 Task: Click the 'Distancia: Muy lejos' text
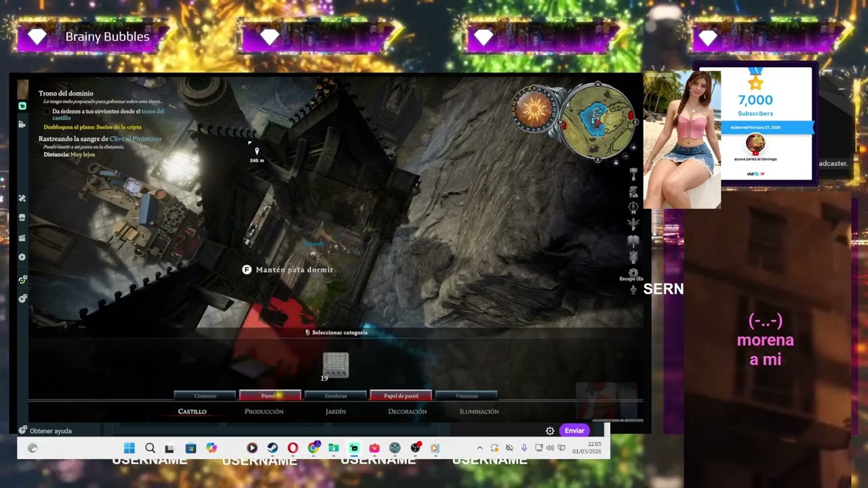pyautogui.click(x=69, y=155)
